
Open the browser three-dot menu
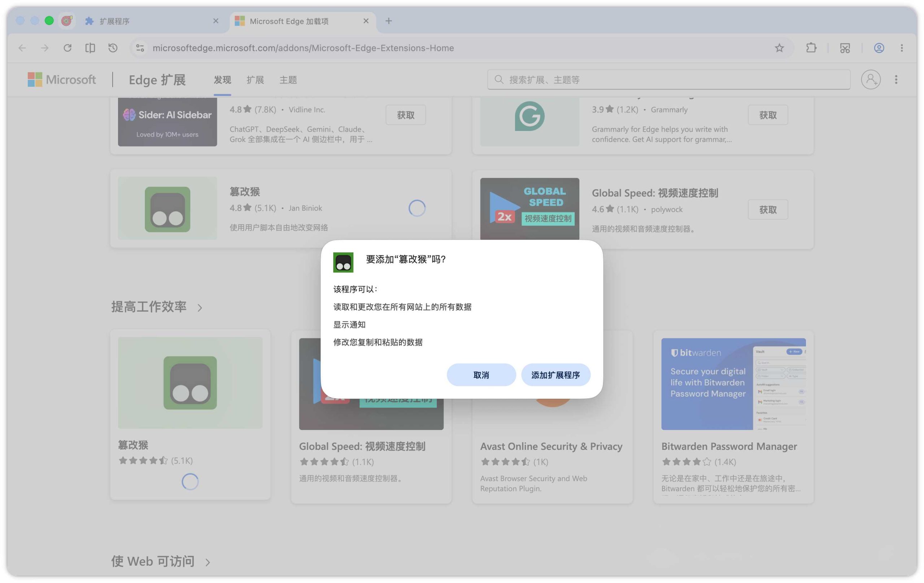tap(902, 48)
